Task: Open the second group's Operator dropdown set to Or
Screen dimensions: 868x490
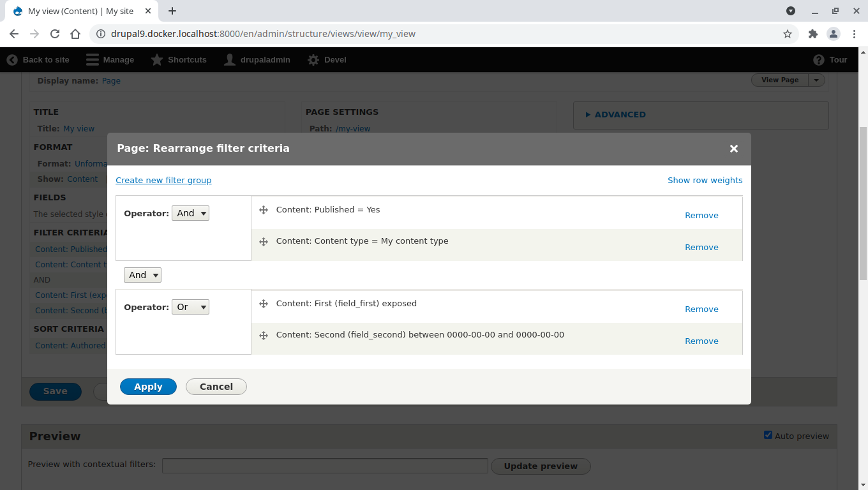Action: pos(190,307)
